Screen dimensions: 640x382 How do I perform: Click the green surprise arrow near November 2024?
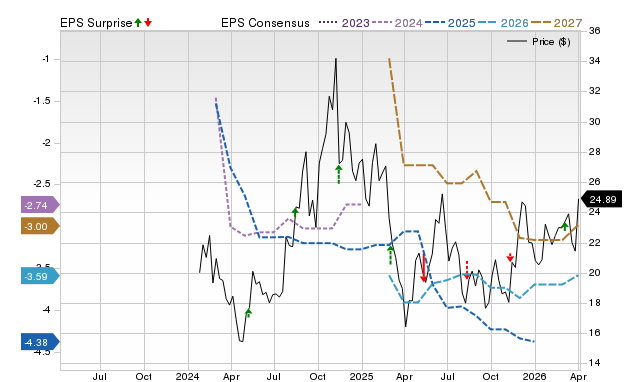[x=338, y=174]
